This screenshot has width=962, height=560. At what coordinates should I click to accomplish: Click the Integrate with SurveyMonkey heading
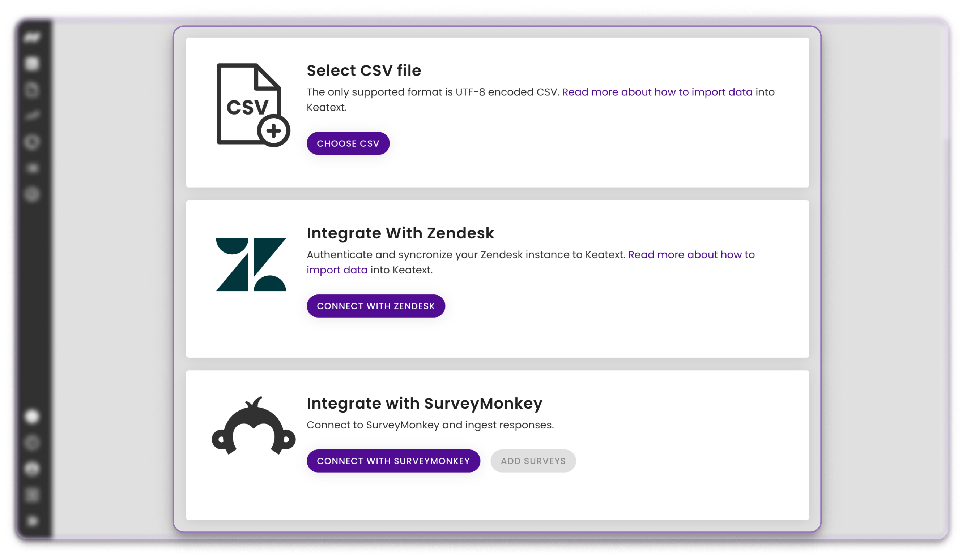click(x=424, y=404)
